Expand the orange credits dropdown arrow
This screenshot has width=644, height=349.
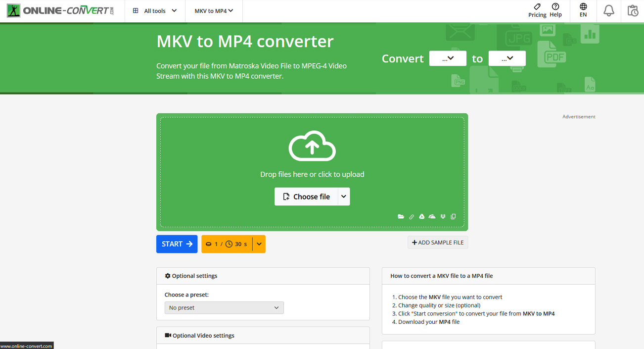(259, 244)
